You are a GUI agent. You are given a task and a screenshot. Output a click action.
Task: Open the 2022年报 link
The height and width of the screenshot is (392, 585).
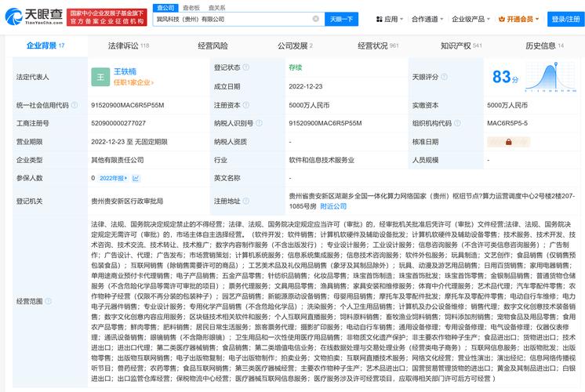click(114, 178)
